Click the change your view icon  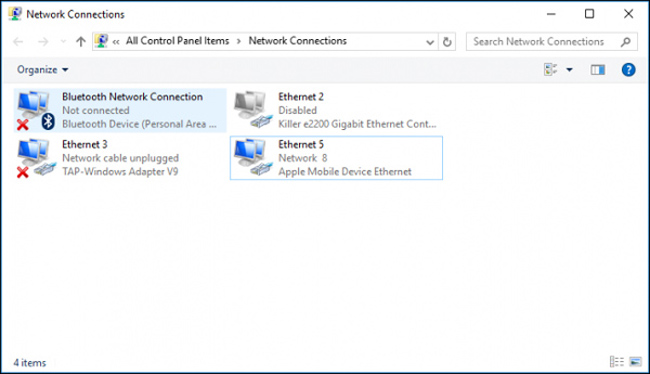pos(551,70)
